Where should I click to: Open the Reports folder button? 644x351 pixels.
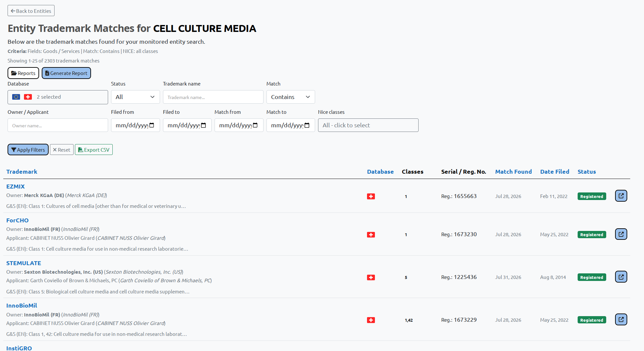click(23, 73)
